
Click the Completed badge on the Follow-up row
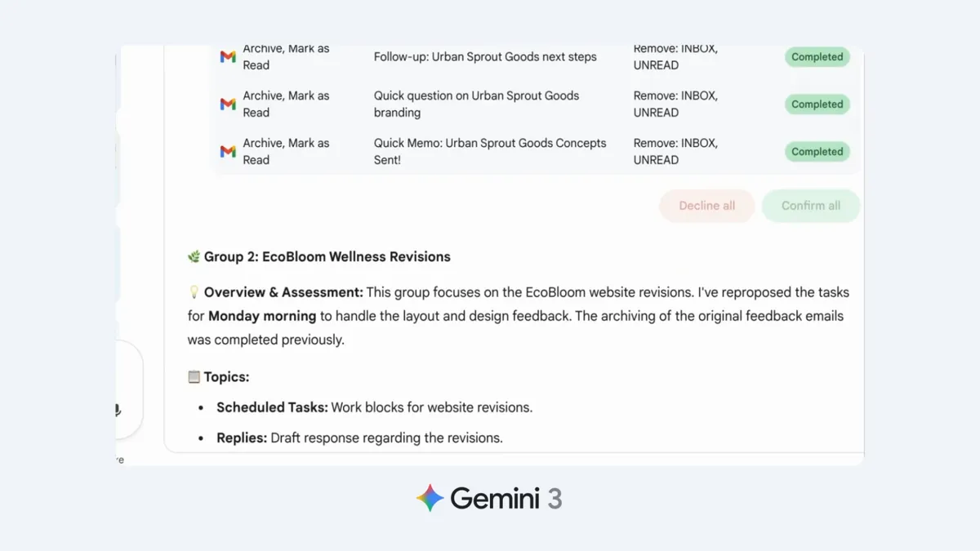click(x=817, y=56)
